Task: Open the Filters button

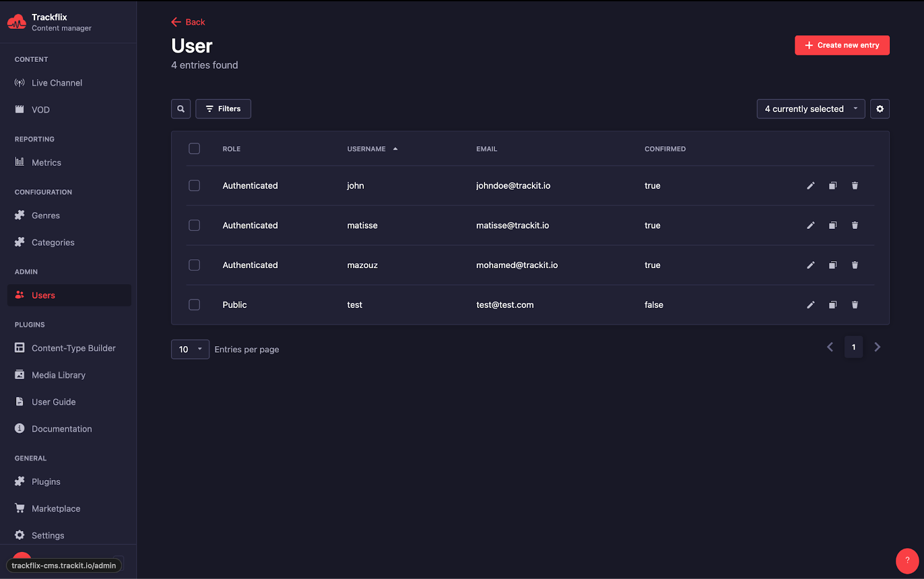Action: (223, 109)
